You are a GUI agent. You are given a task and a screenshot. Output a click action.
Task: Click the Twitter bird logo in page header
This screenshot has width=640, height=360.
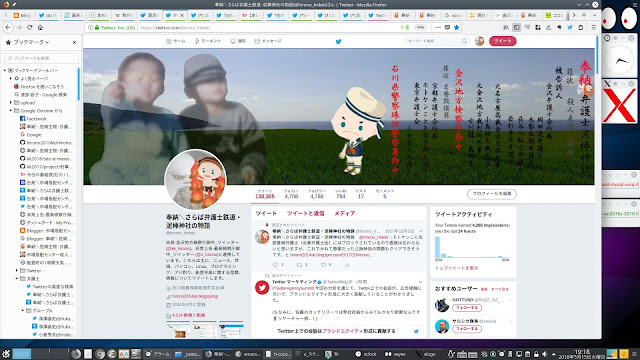tap(338, 41)
